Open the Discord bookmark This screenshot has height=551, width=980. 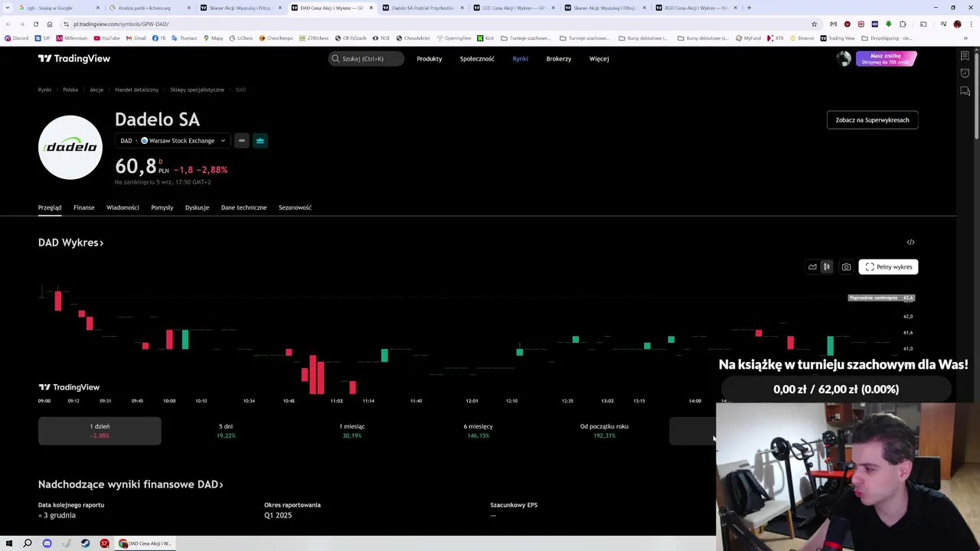[x=17, y=38]
